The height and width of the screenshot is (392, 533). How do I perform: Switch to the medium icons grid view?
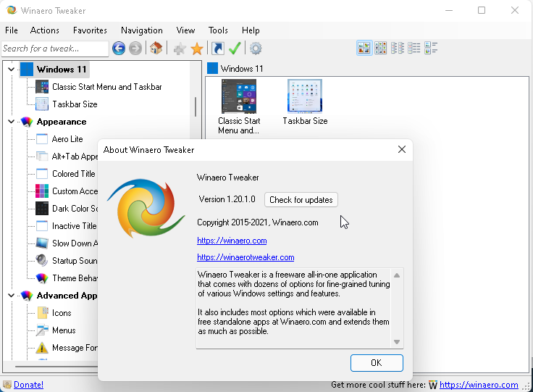click(x=380, y=48)
